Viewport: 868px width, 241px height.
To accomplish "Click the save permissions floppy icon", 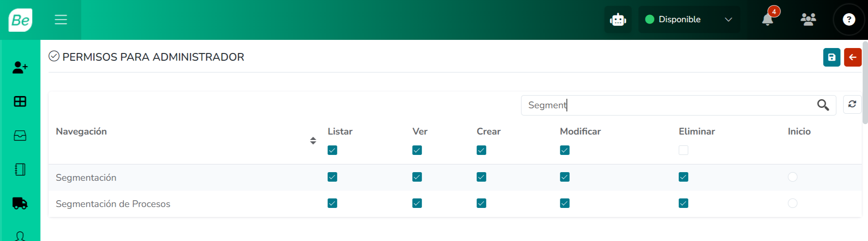I will (x=832, y=57).
